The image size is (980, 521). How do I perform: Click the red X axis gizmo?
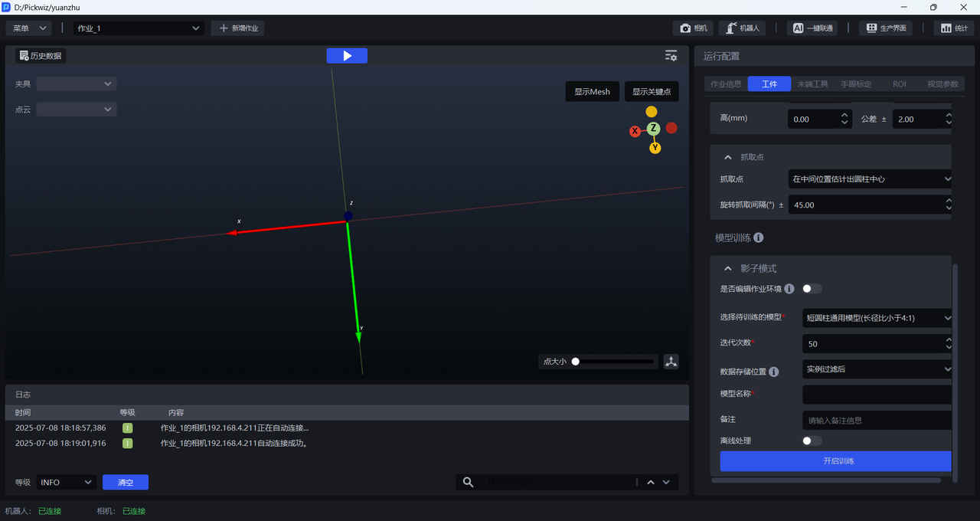click(635, 132)
